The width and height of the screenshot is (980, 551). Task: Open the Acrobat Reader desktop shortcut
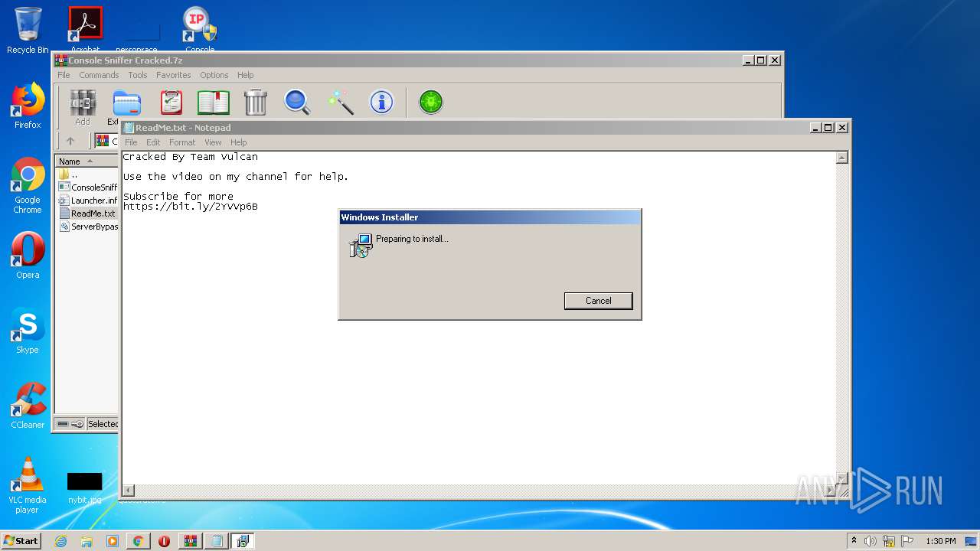pyautogui.click(x=85, y=29)
